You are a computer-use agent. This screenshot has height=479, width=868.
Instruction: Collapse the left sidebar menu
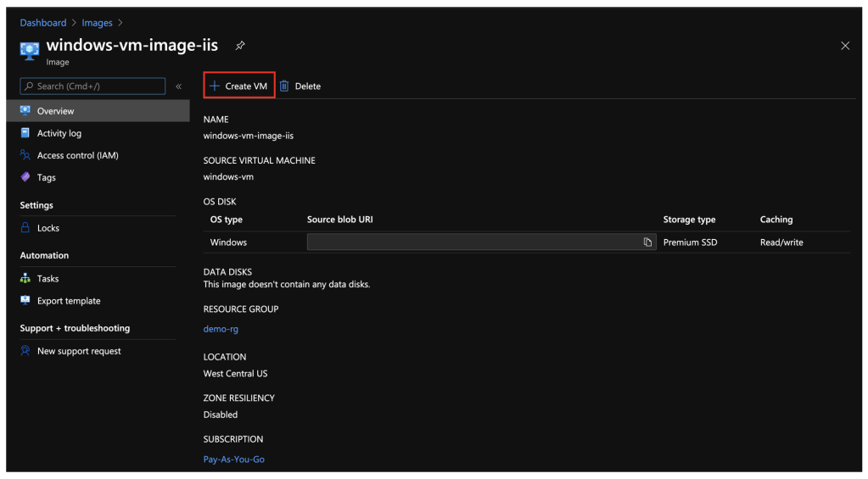(x=178, y=86)
